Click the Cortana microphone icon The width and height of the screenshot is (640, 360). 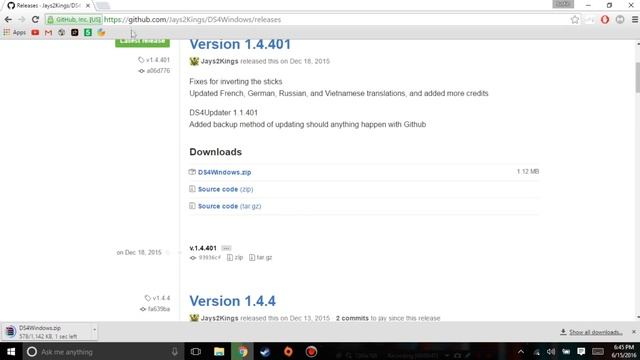click(174, 351)
